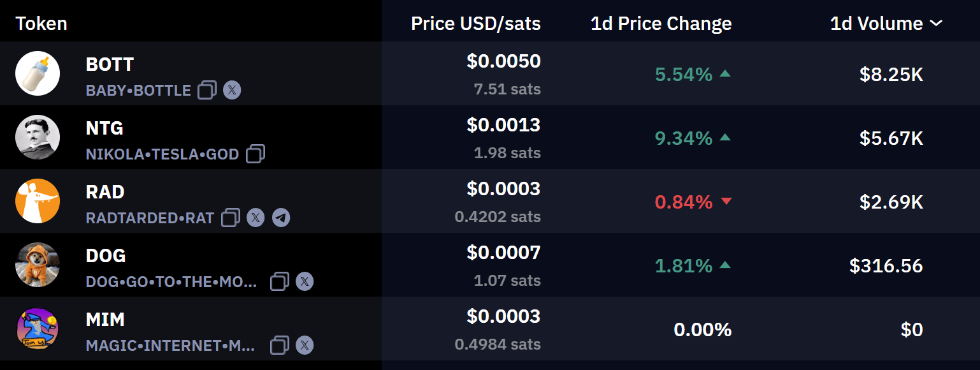Open the RAD Telegram channel icon
Screen dimensions: 980x370
click(x=281, y=218)
